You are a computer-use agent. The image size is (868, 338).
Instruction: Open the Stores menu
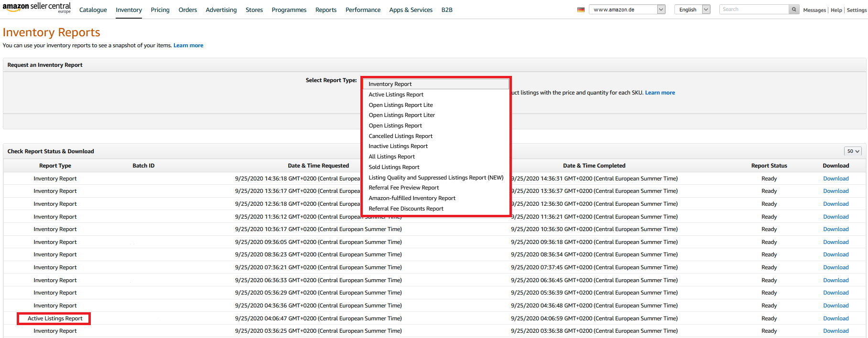(x=254, y=10)
